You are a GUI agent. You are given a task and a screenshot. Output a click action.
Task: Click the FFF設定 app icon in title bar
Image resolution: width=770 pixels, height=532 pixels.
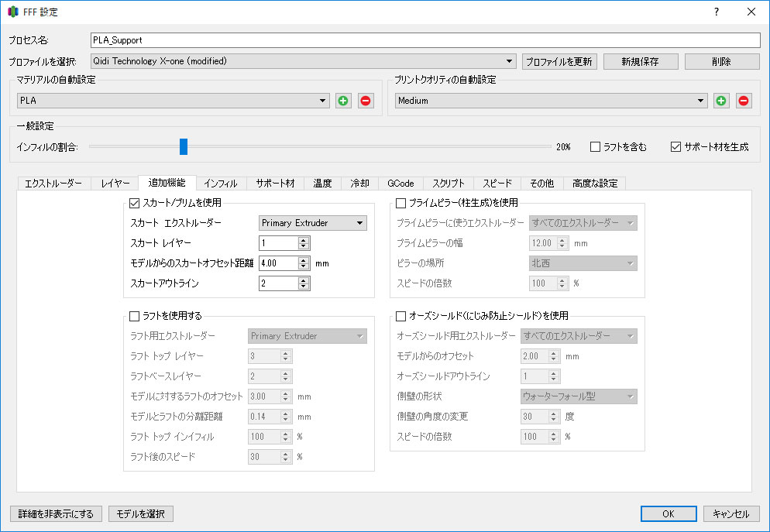click(13, 12)
